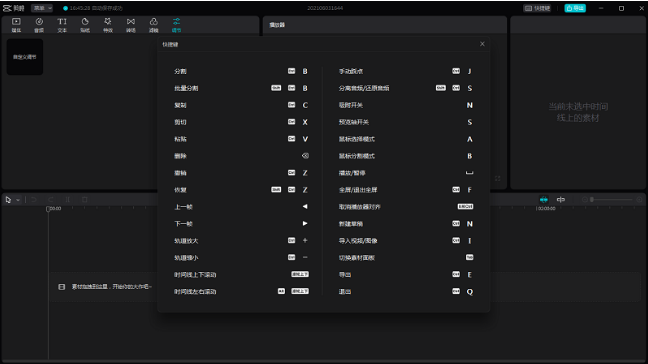Switch to the 贴纸 stickers tab
Viewport: 648px width, 364px height.
[x=85, y=25]
